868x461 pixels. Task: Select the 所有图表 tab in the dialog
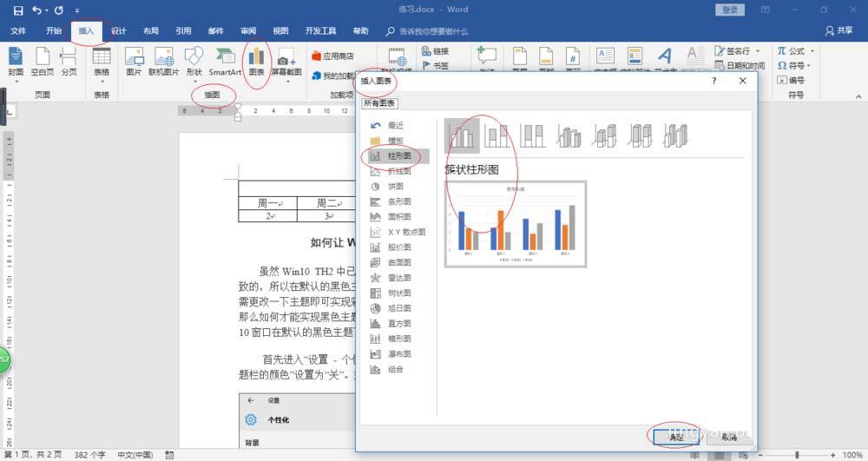380,103
